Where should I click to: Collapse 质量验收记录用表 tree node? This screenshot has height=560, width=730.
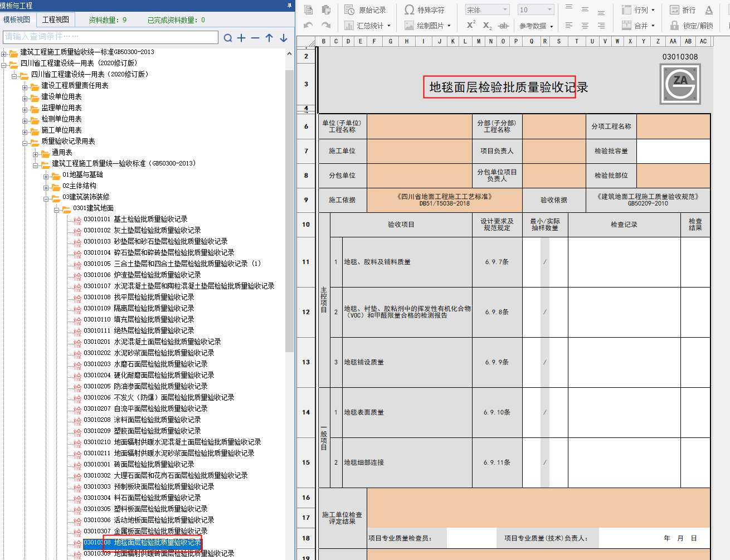(x=25, y=143)
